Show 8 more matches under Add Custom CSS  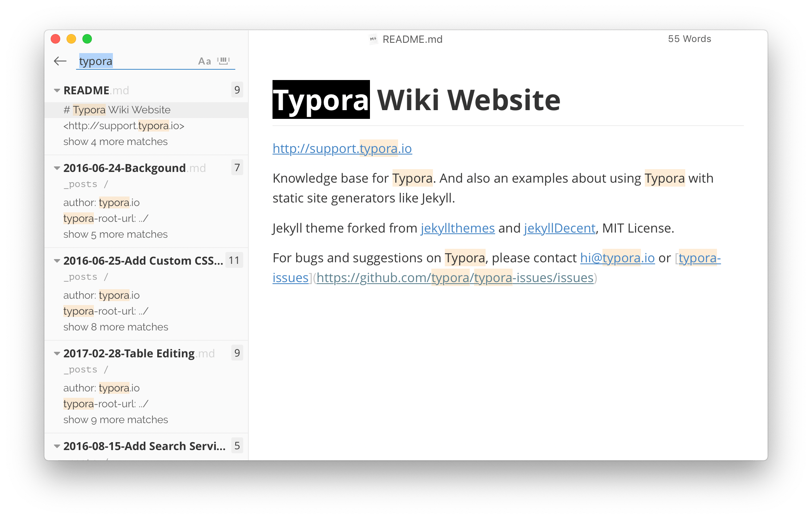pos(116,327)
